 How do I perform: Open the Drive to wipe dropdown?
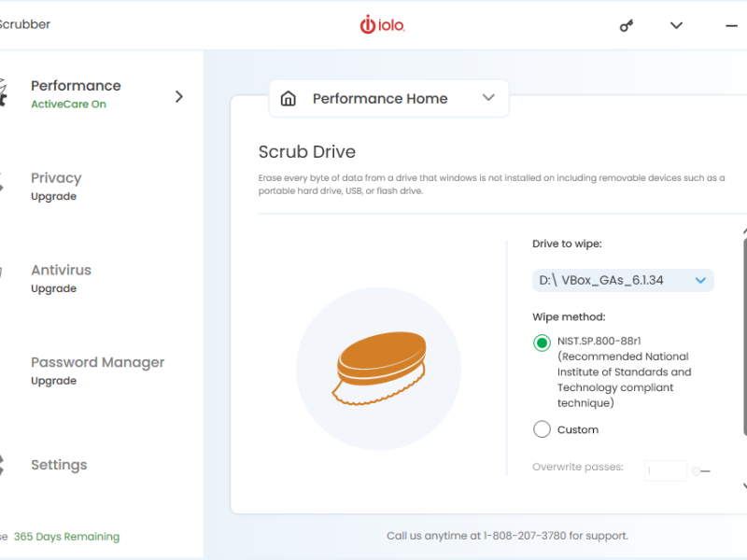tap(623, 281)
